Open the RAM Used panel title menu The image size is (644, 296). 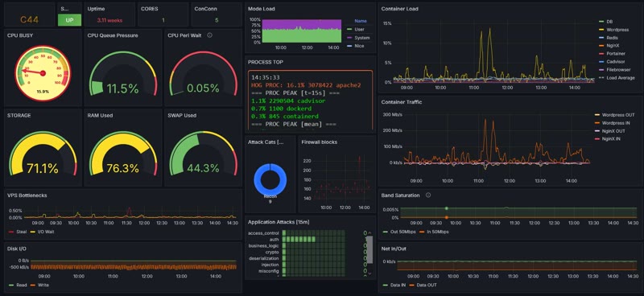click(x=101, y=115)
